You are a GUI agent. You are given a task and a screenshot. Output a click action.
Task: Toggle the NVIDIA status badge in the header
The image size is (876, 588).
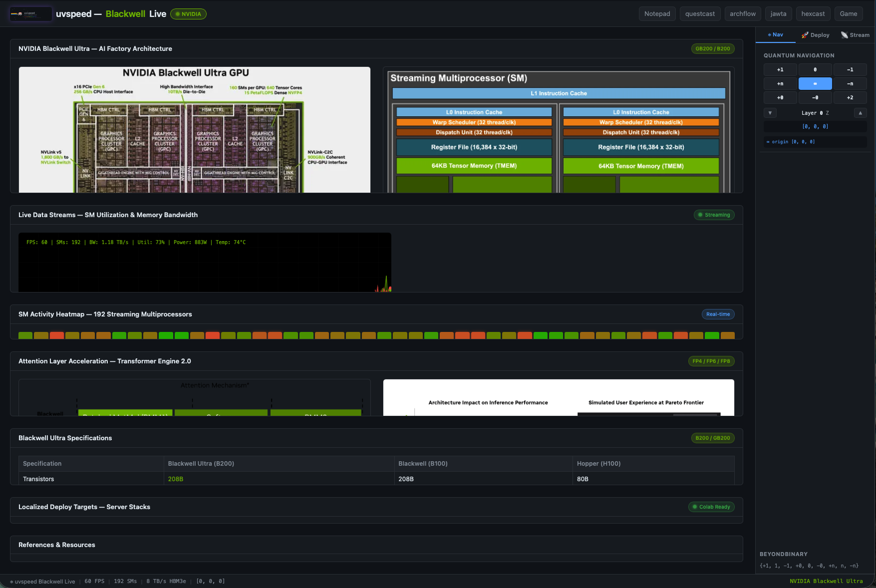(x=188, y=13)
